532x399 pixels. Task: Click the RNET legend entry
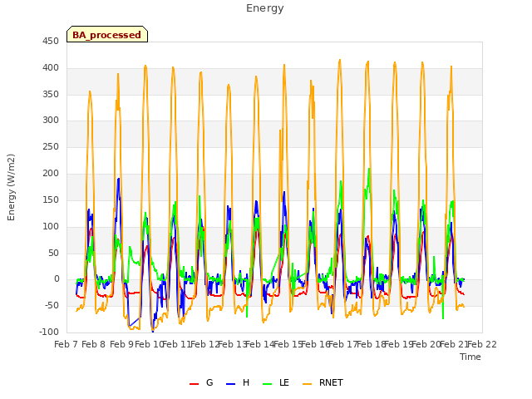[x=323, y=382]
